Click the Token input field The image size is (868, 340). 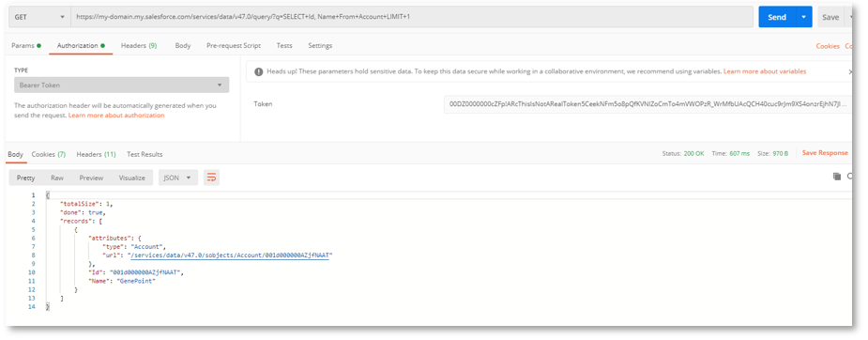coord(647,104)
